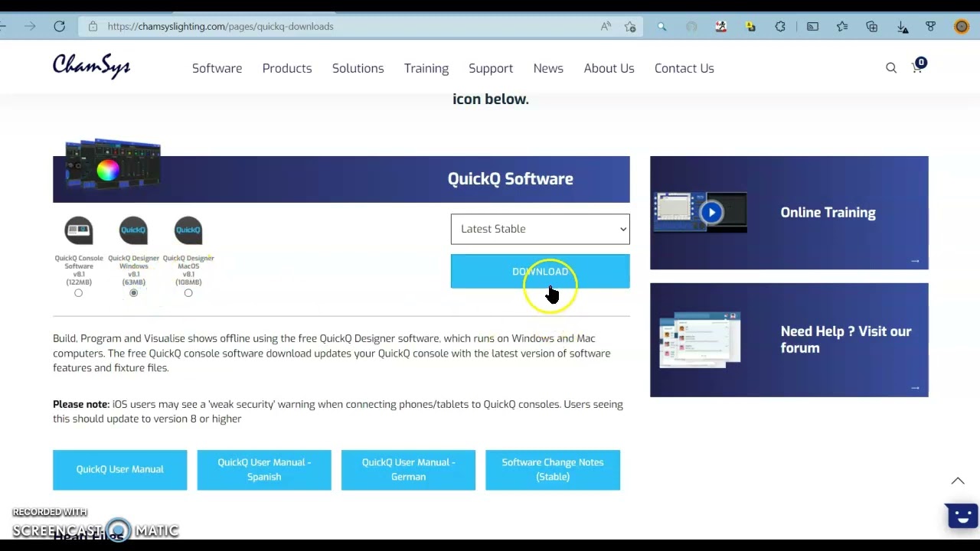Click the QuickQ Software banner product image
Image resolution: width=980 pixels, height=551 pixels.
[x=113, y=163]
